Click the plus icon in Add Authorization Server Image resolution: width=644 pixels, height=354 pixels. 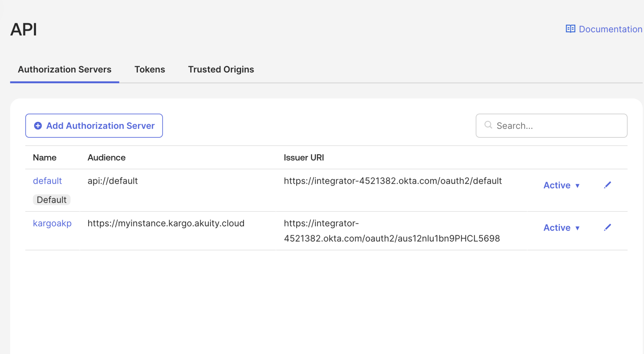pyautogui.click(x=38, y=126)
